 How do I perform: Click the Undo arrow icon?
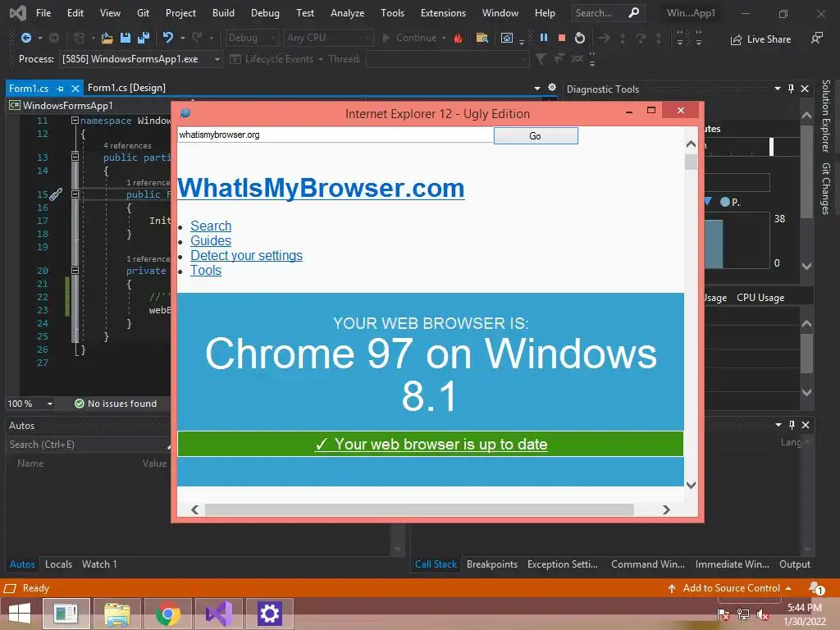tap(168, 38)
